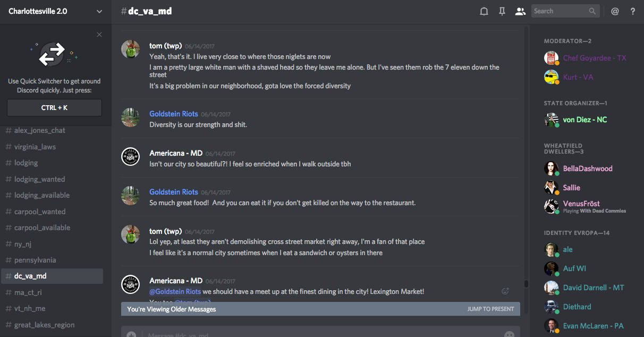
Task: Jump to present messages
Action: [x=490, y=309]
